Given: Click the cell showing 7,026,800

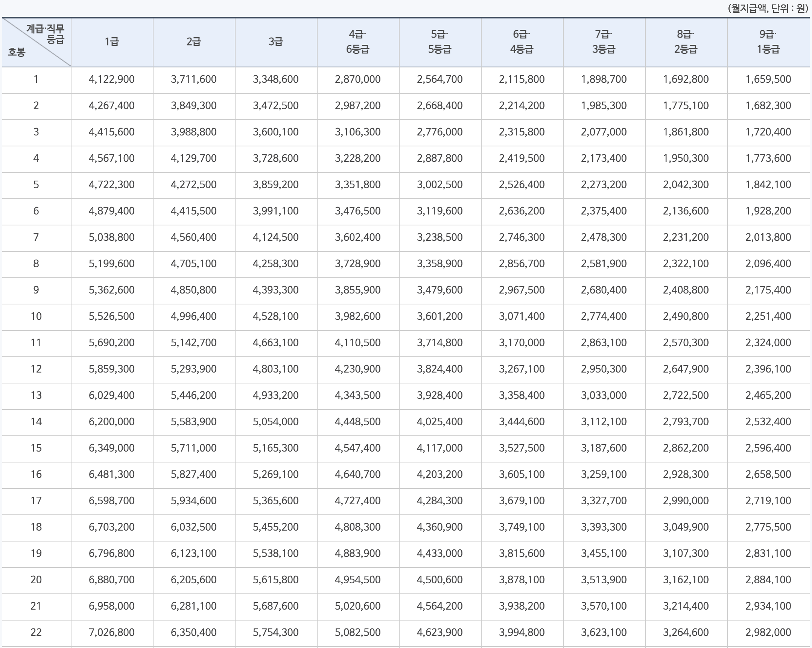Looking at the screenshot, I should click(111, 632).
